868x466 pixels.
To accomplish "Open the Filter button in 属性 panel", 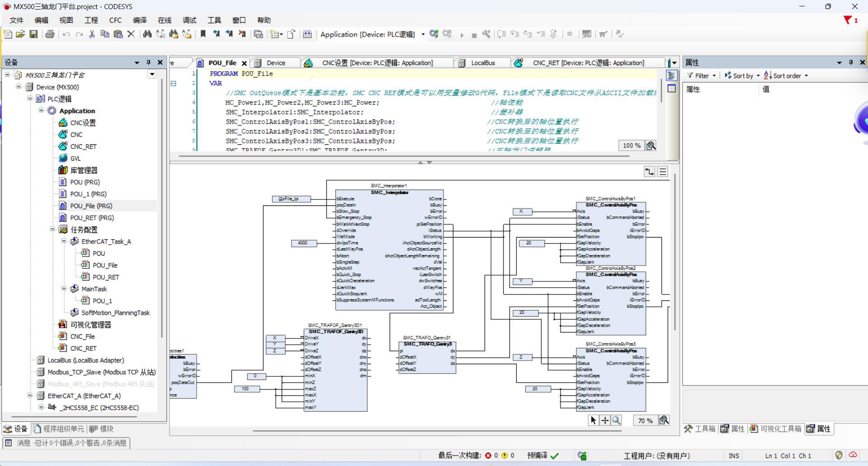I will [702, 76].
